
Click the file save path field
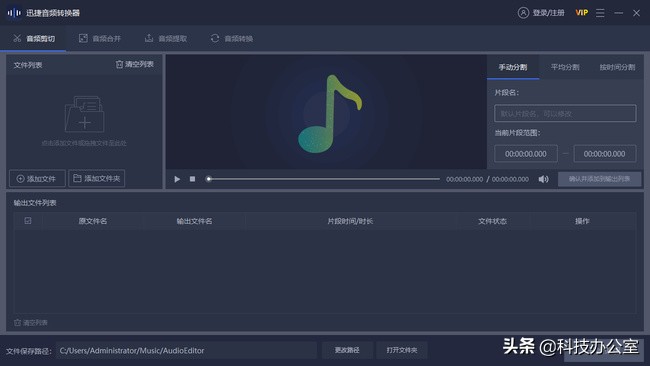click(x=186, y=351)
